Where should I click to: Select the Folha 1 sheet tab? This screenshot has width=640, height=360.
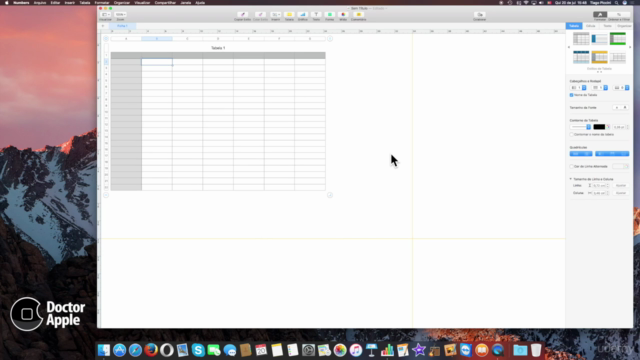coord(122,26)
